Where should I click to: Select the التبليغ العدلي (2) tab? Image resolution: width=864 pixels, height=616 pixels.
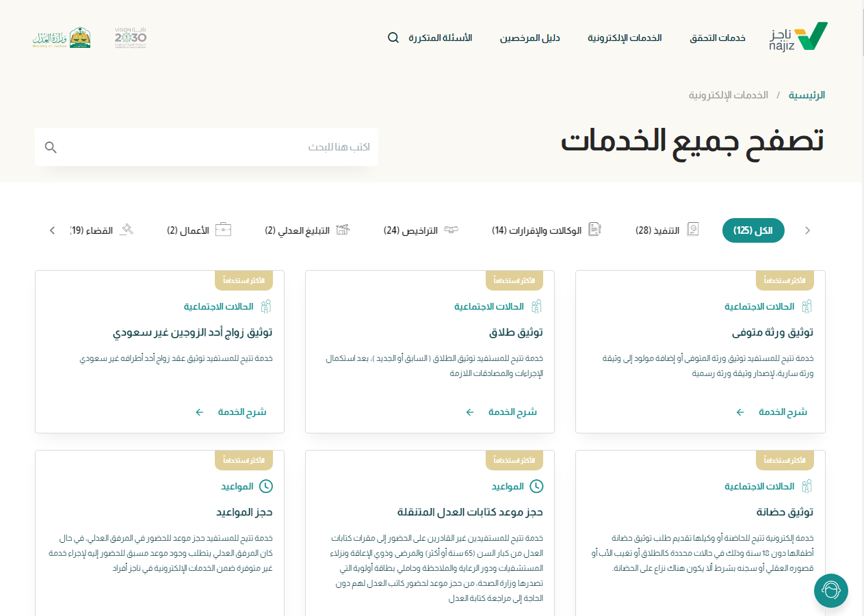(x=308, y=230)
